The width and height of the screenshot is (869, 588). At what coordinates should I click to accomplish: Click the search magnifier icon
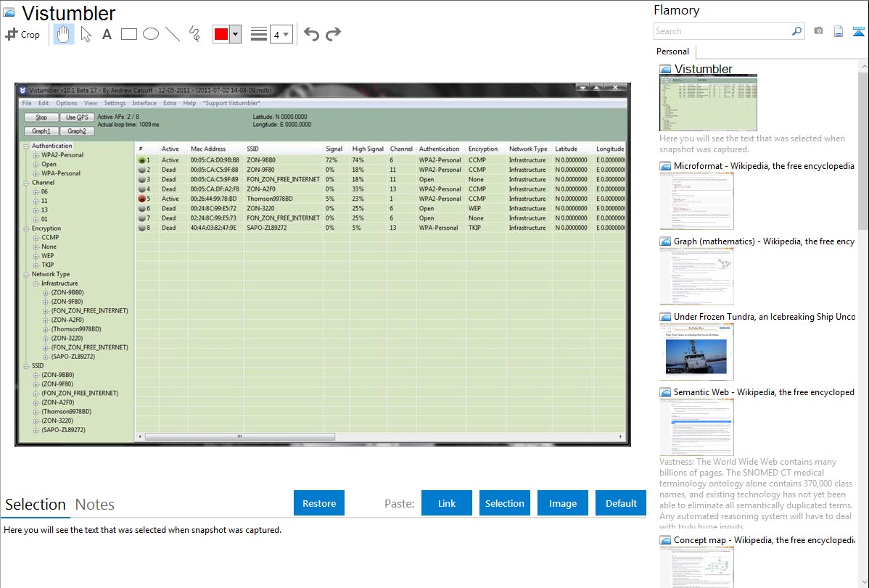796,31
